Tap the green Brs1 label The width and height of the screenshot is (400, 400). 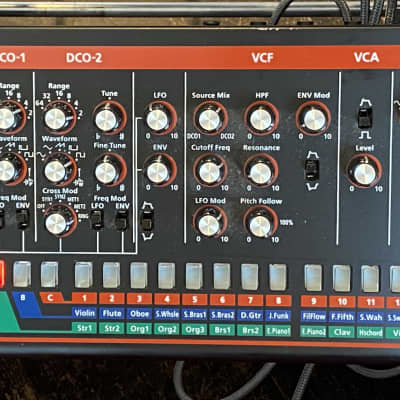pos(222,330)
